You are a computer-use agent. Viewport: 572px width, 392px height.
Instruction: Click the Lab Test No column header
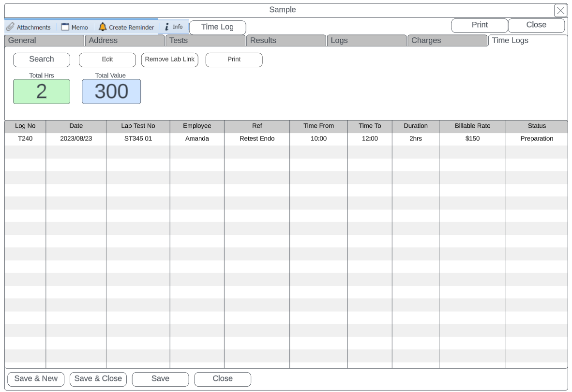(138, 126)
